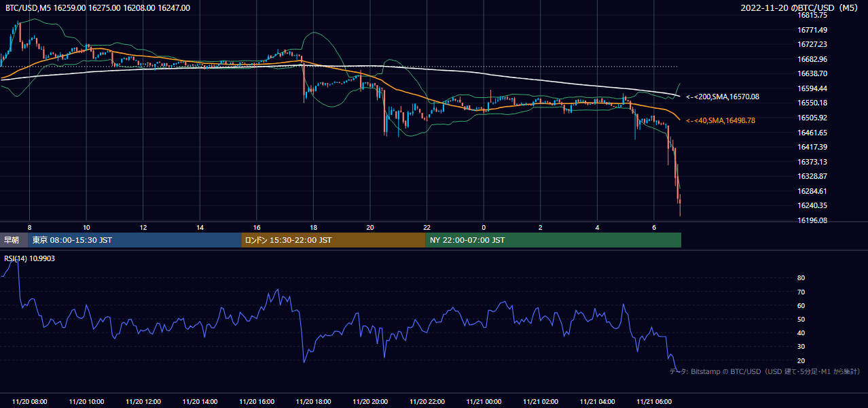The height and width of the screenshot is (408, 868).
Task: Click price axis label 16505.92
Action: 812,118
